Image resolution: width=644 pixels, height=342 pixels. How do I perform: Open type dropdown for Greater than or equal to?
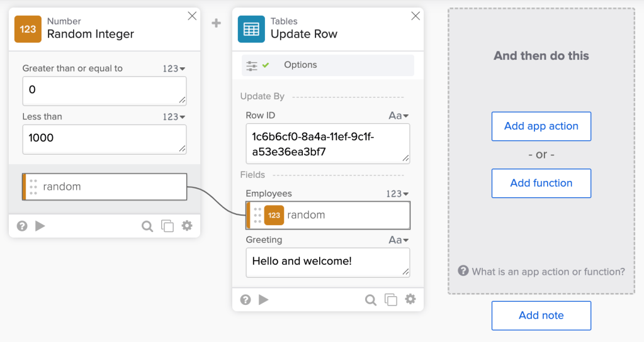tap(174, 69)
